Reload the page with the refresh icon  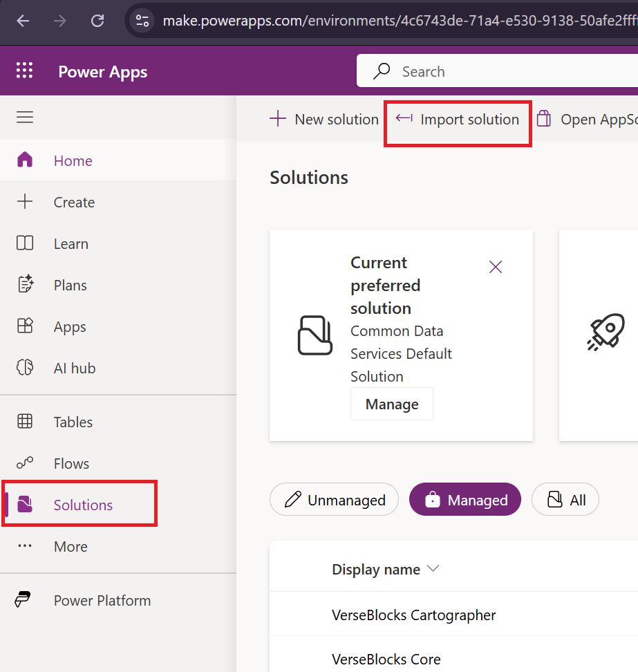pos(97,21)
